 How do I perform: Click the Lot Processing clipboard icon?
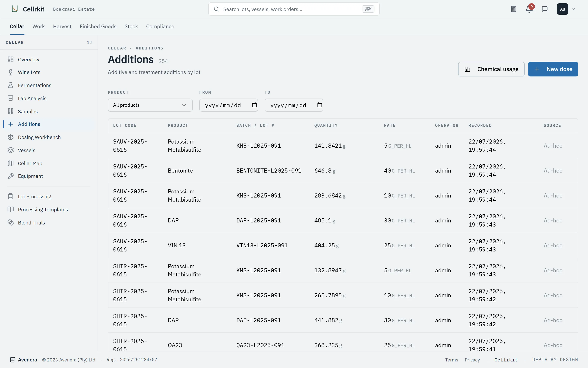(10, 196)
